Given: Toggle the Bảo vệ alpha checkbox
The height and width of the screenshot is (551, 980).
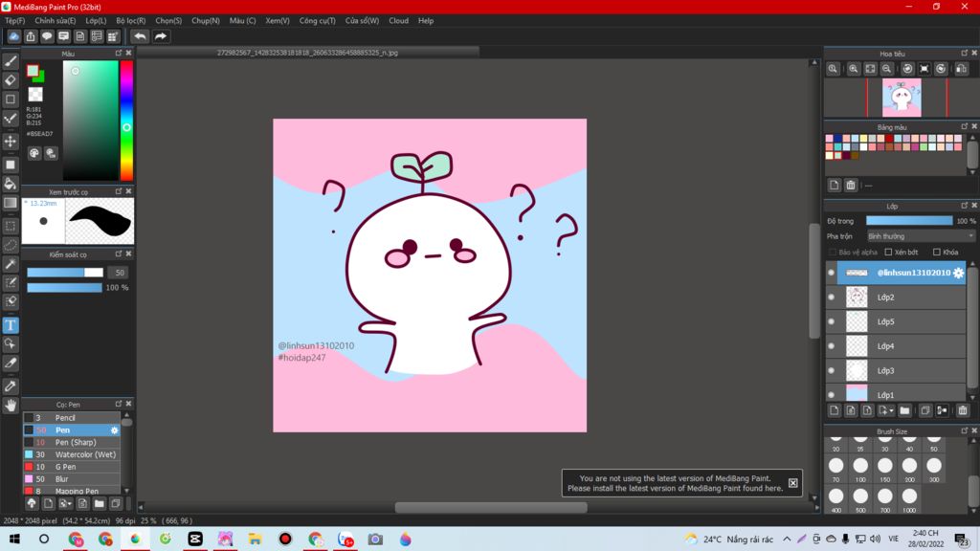Looking at the screenshot, I should click(833, 253).
